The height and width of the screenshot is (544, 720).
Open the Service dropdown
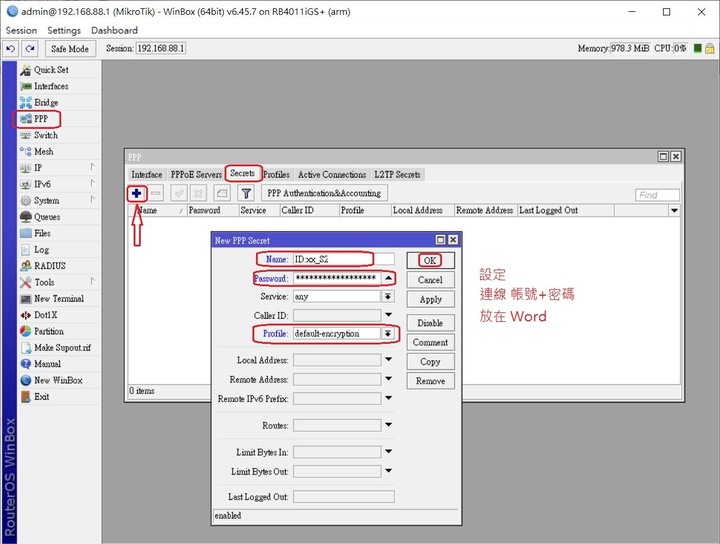388,297
